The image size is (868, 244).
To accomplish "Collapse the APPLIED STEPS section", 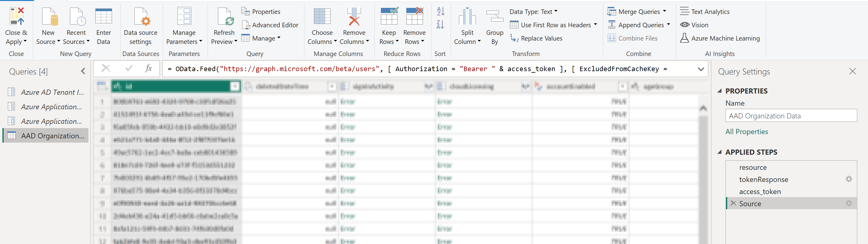I will 720,152.
